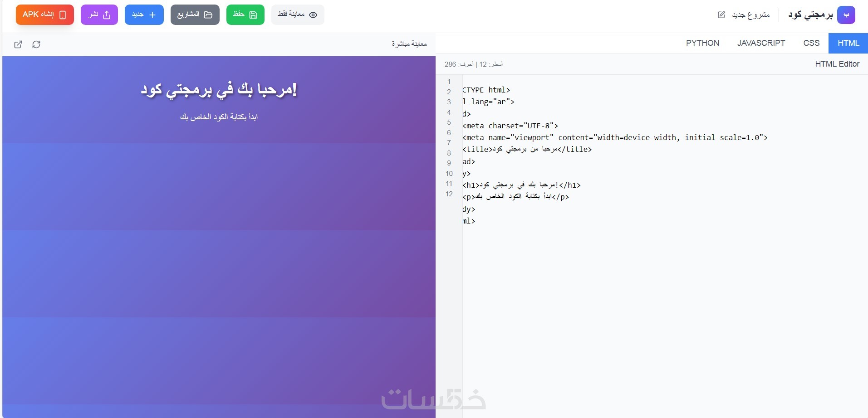
Task: Toggle معاينة فقط preview-only mode
Action: pos(298,15)
